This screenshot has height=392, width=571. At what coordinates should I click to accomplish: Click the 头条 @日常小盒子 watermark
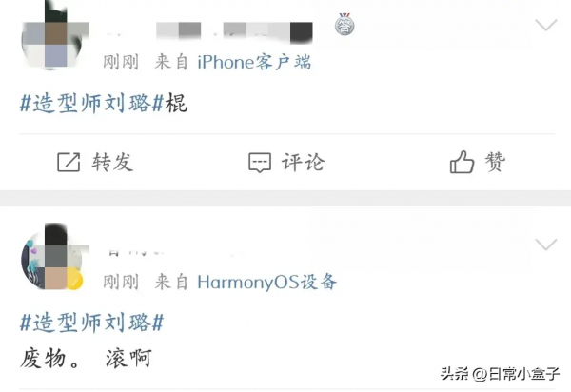coord(500,373)
